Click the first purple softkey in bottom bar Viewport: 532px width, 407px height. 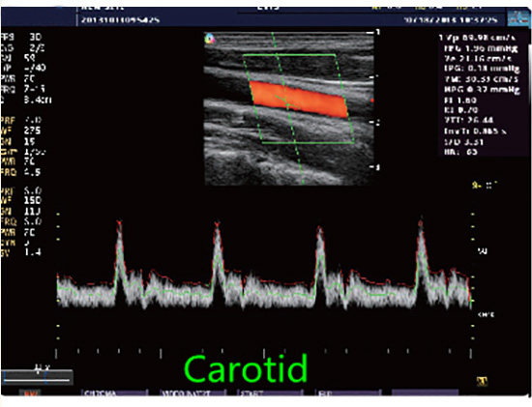(115, 393)
